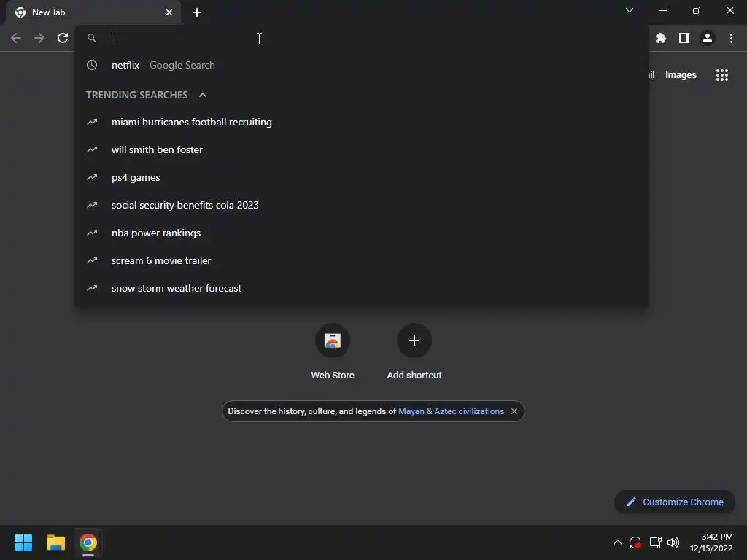Open volume control in tray

coord(673,542)
